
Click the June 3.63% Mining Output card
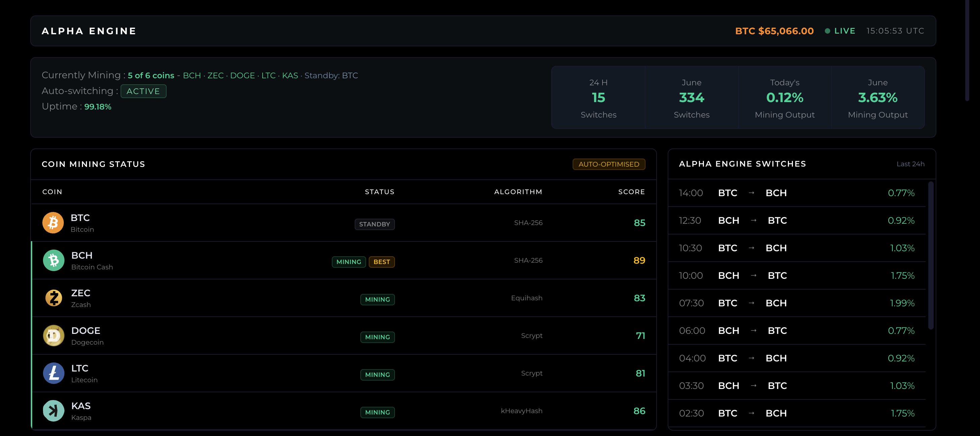click(x=878, y=98)
